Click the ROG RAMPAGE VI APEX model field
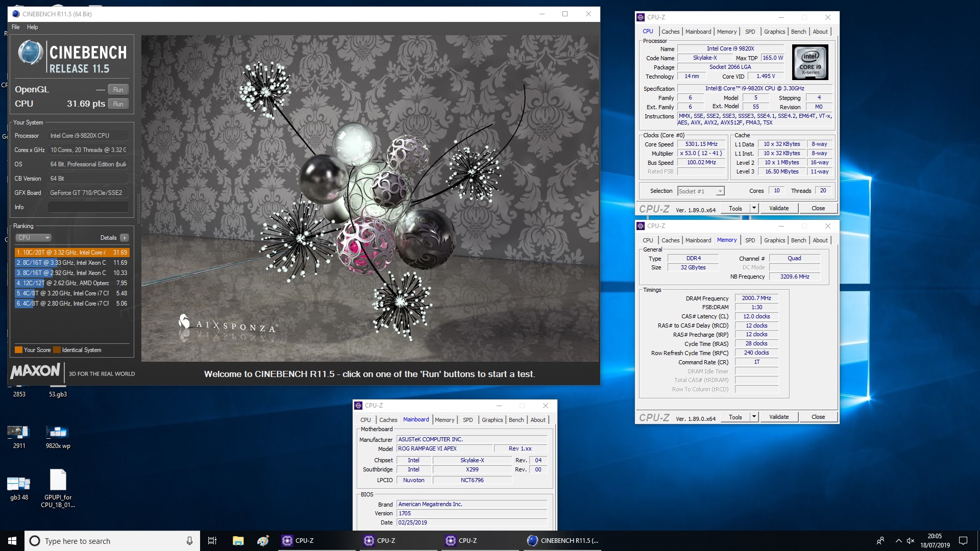This screenshot has height=551, width=980. point(445,449)
